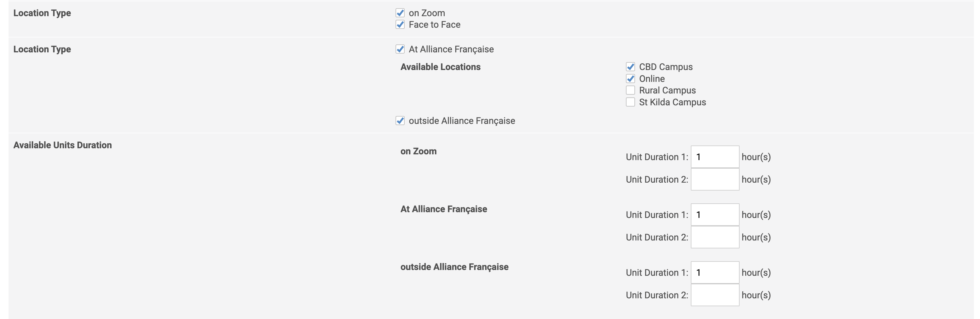The image size is (980, 319).
Task: Toggle the 'outside Alliance Française' checkbox
Action: 400,121
